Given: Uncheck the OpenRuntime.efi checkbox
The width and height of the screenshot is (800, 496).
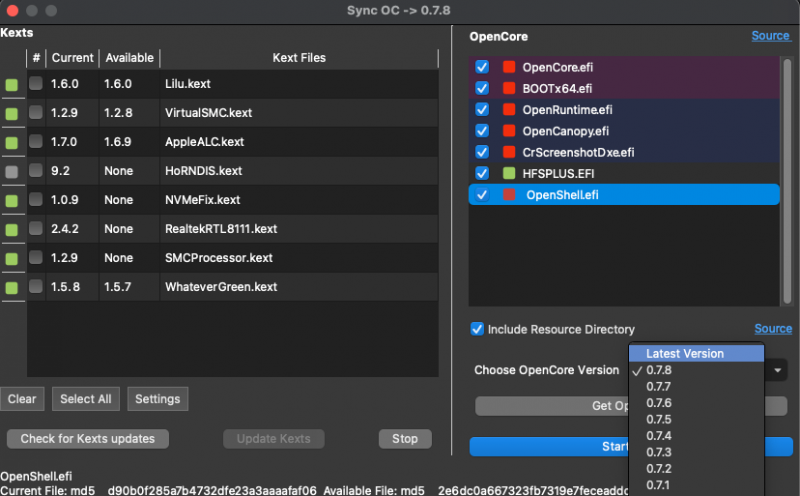Looking at the screenshot, I should pos(483,110).
